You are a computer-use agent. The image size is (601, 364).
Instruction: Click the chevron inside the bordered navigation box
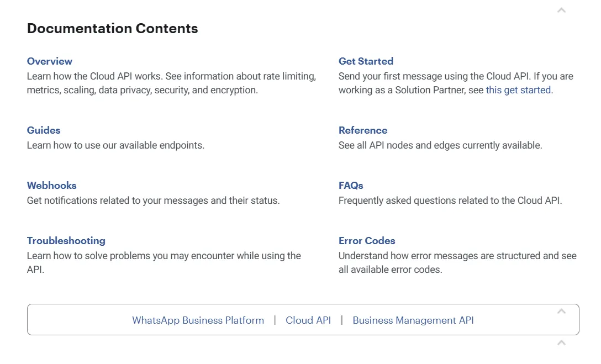pyautogui.click(x=561, y=311)
